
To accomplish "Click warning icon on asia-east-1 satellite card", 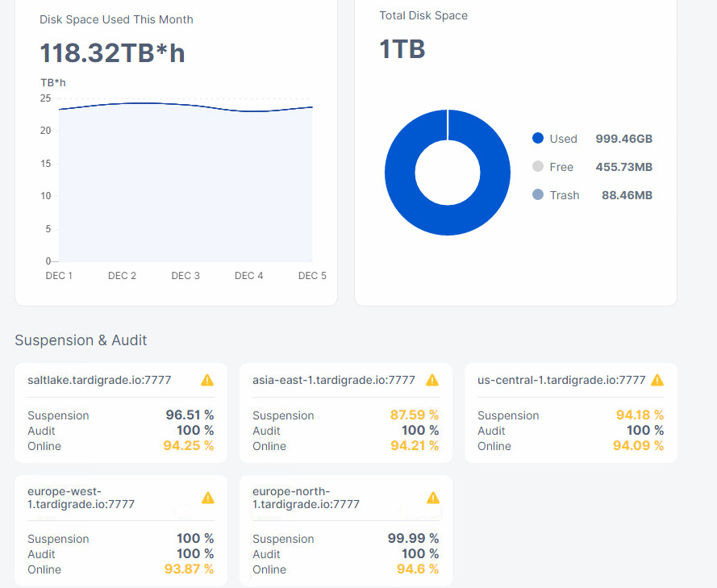I will point(432,380).
